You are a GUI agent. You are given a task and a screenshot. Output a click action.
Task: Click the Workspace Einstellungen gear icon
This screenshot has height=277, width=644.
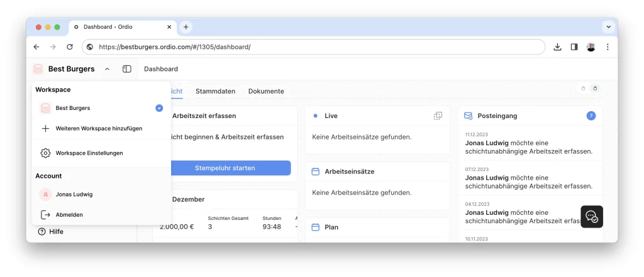pos(45,153)
